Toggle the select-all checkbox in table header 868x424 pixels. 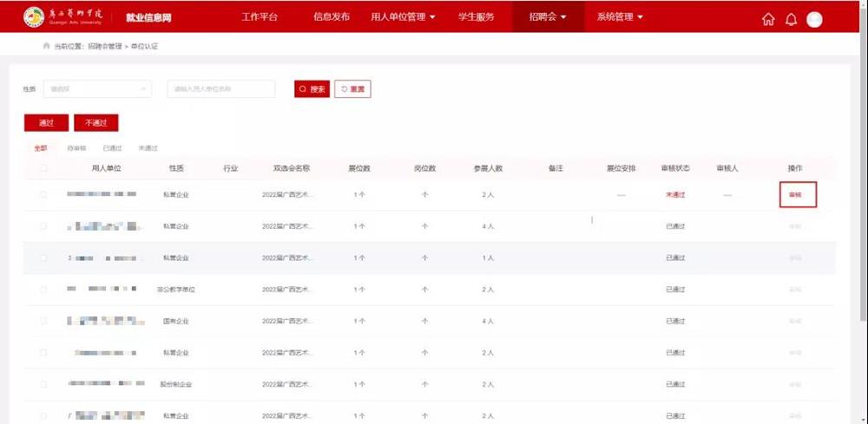(x=43, y=168)
